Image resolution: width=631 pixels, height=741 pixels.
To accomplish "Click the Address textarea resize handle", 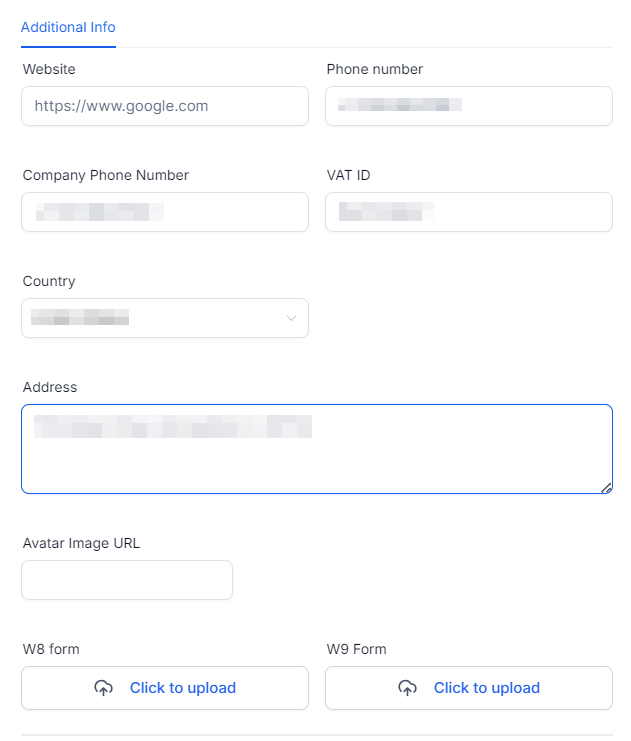I will coord(606,488).
